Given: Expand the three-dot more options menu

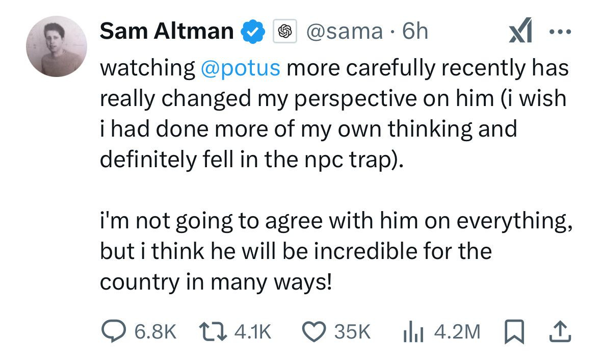Looking at the screenshot, I should click(x=561, y=32).
